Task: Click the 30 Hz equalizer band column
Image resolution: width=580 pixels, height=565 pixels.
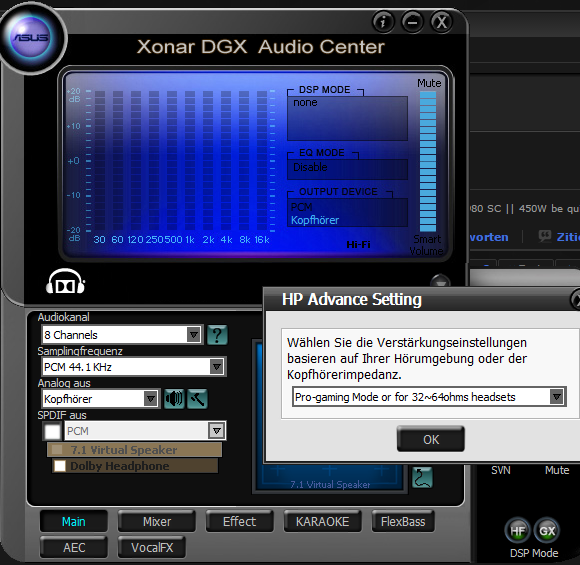Action: tap(100, 161)
